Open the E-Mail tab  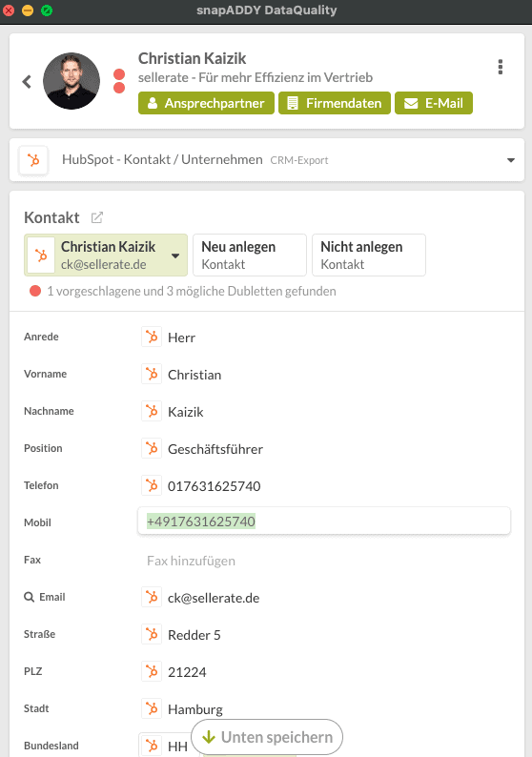click(x=434, y=103)
